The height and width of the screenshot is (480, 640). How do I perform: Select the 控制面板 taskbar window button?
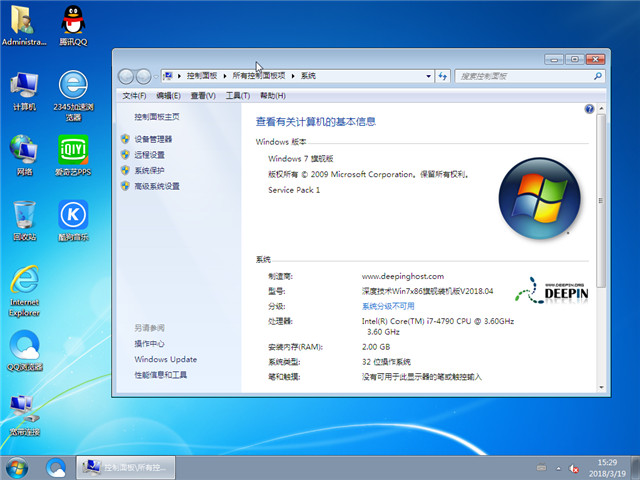(126, 467)
